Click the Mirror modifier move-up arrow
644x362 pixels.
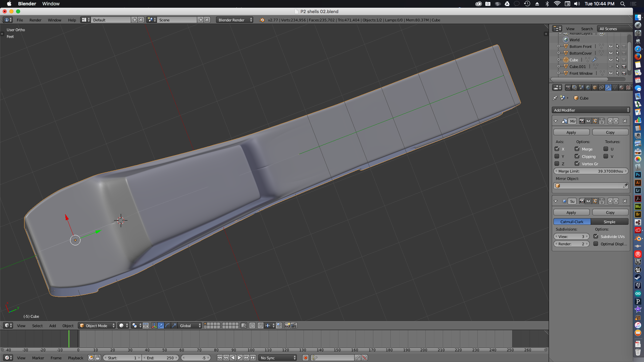pyautogui.click(x=610, y=121)
